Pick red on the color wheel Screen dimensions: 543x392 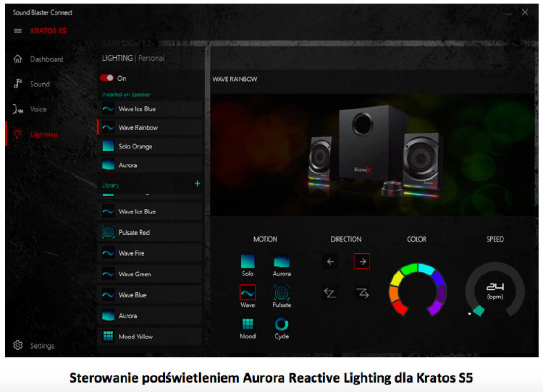point(400,307)
